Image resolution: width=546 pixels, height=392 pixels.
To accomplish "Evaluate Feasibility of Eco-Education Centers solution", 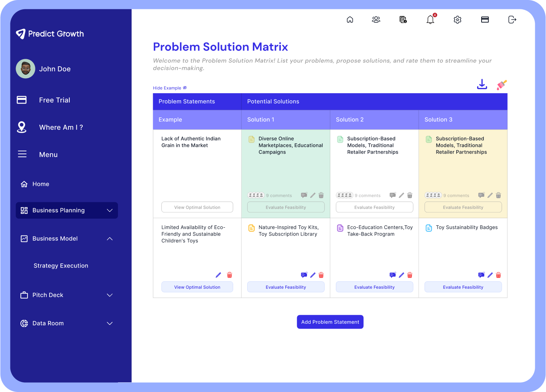I will [x=374, y=287].
